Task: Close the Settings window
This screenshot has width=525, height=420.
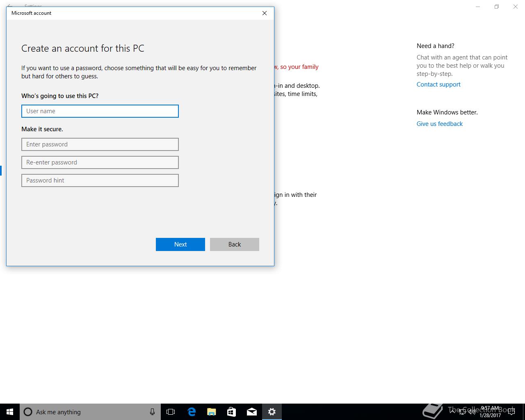Action: pyautogui.click(x=516, y=7)
